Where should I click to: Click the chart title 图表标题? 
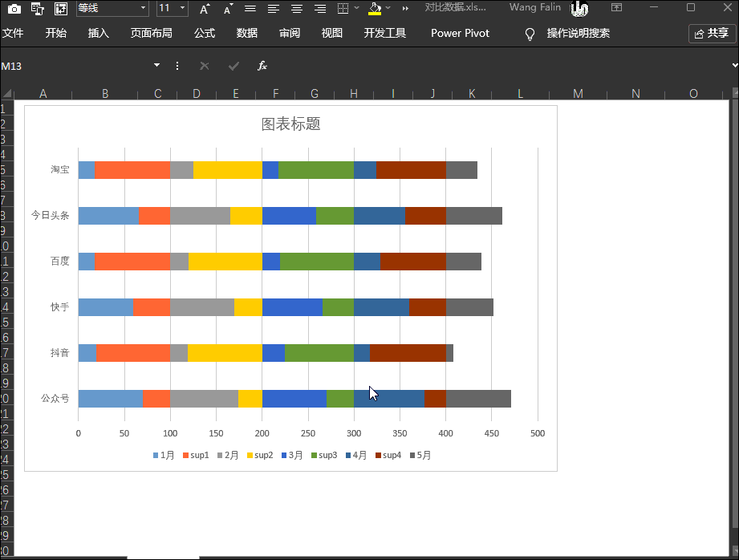tap(290, 124)
